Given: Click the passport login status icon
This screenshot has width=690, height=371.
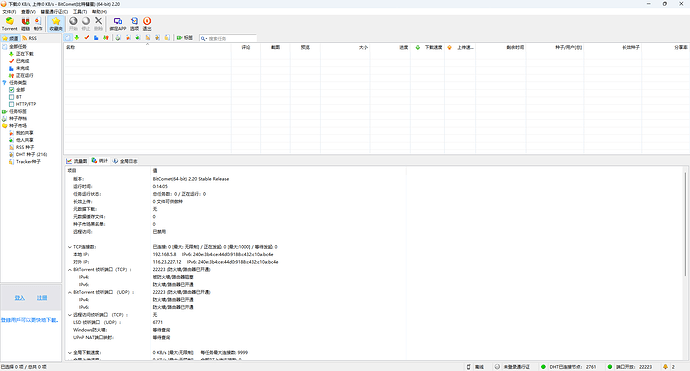Looking at the screenshot, I should tap(497, 367).
